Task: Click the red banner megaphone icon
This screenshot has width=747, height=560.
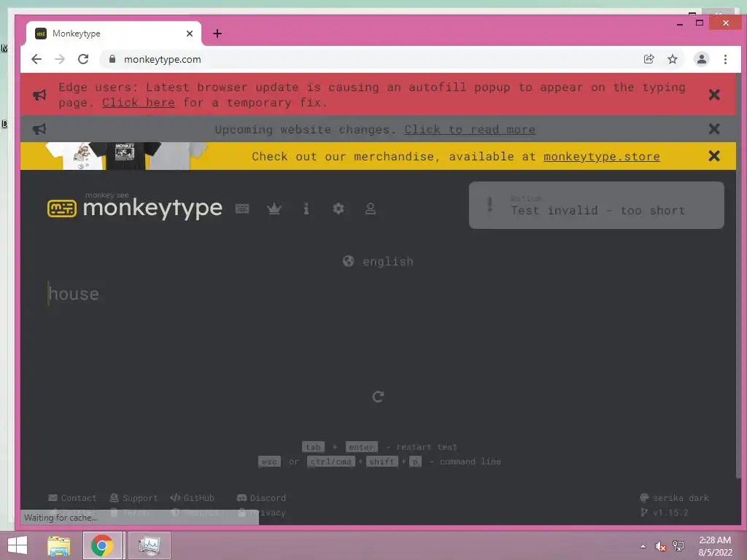Action: [39, 95]
